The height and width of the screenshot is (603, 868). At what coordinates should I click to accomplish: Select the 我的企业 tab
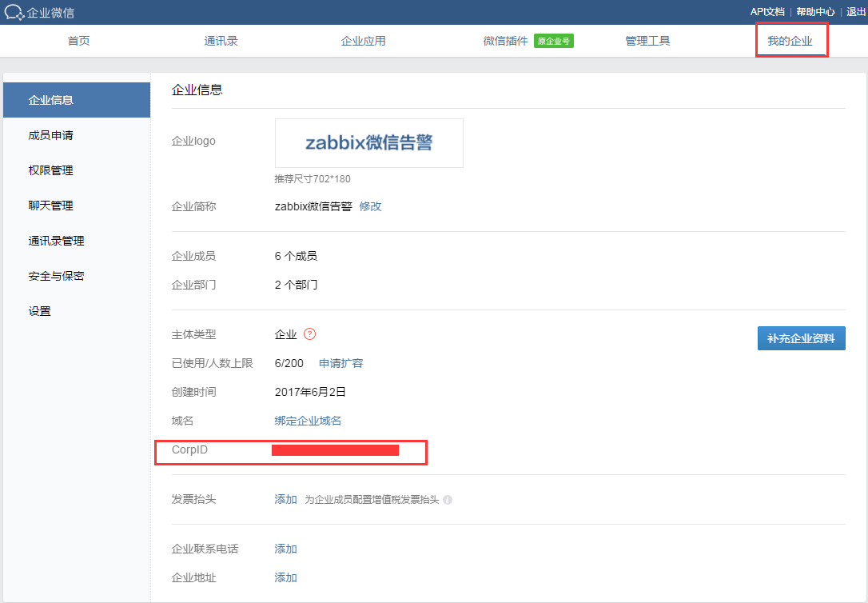(x=790, y=41)
